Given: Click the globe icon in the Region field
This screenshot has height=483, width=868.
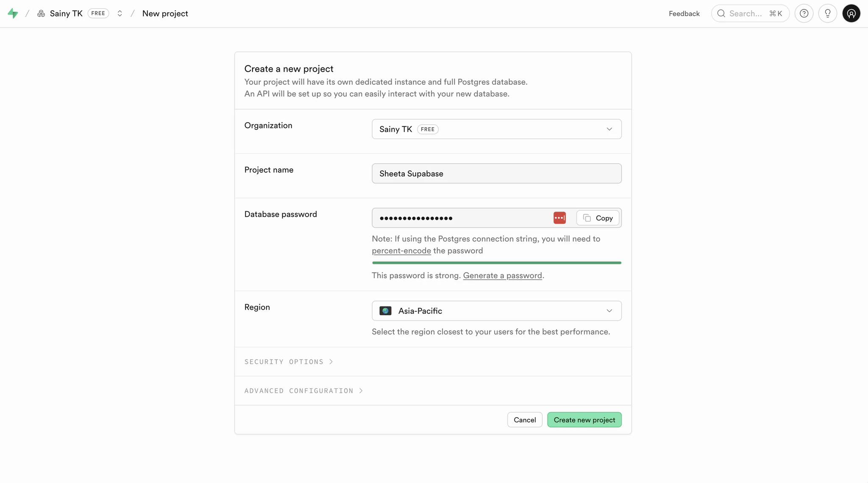Looking at the screenshot, I should (385, 311).
